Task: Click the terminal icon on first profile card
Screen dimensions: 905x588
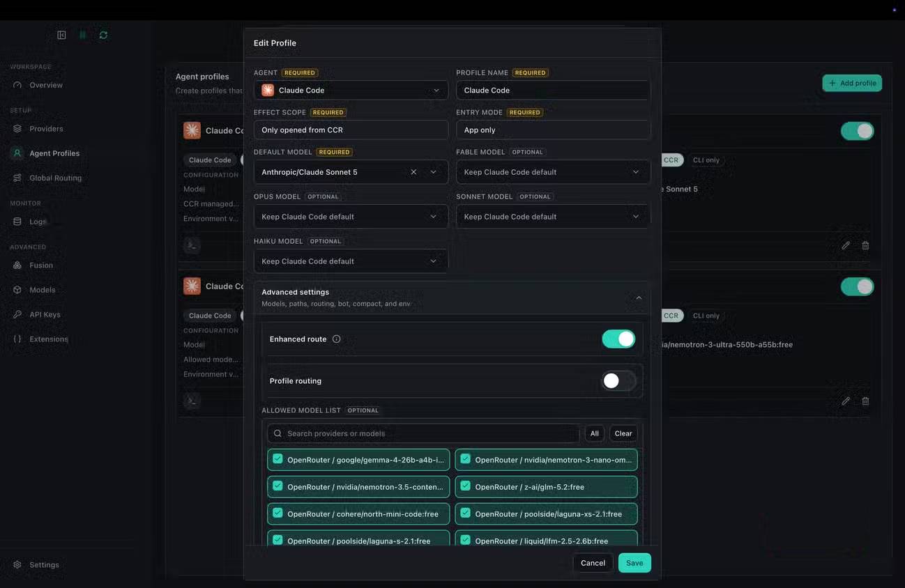Action: click(192, 245)
